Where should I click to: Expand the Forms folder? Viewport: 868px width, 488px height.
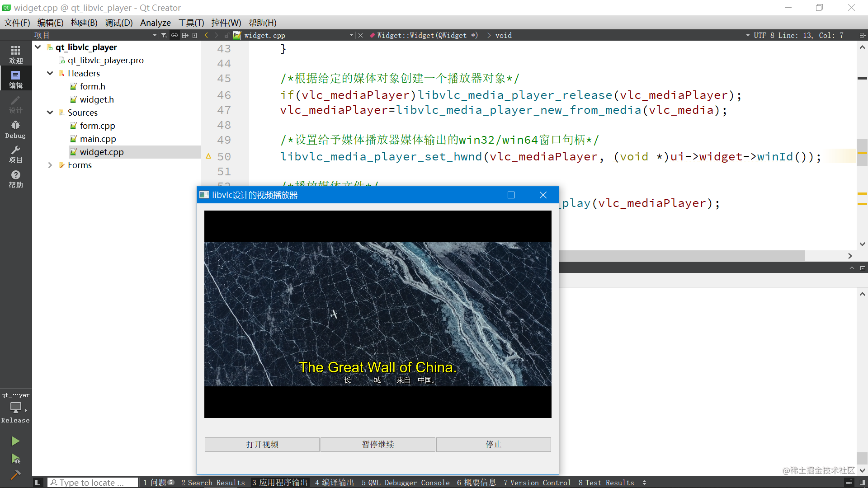[50, 165]
